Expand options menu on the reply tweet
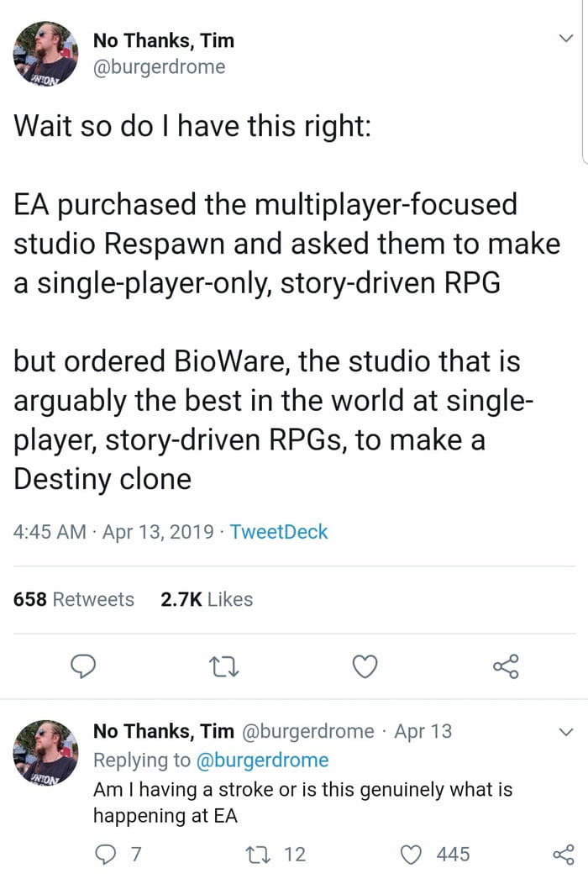Viewport: 588px width, 884px height. point(564,731)
